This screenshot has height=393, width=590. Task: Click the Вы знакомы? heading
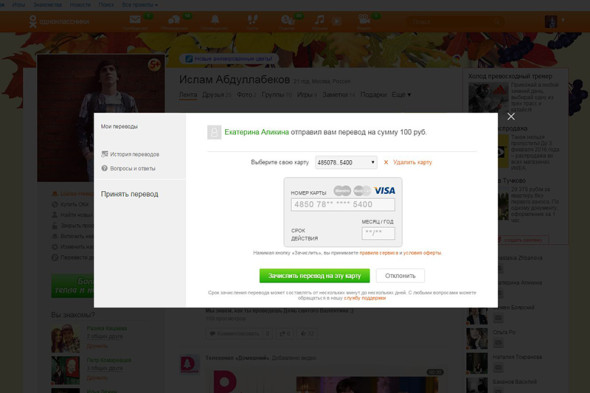point(73,315)
